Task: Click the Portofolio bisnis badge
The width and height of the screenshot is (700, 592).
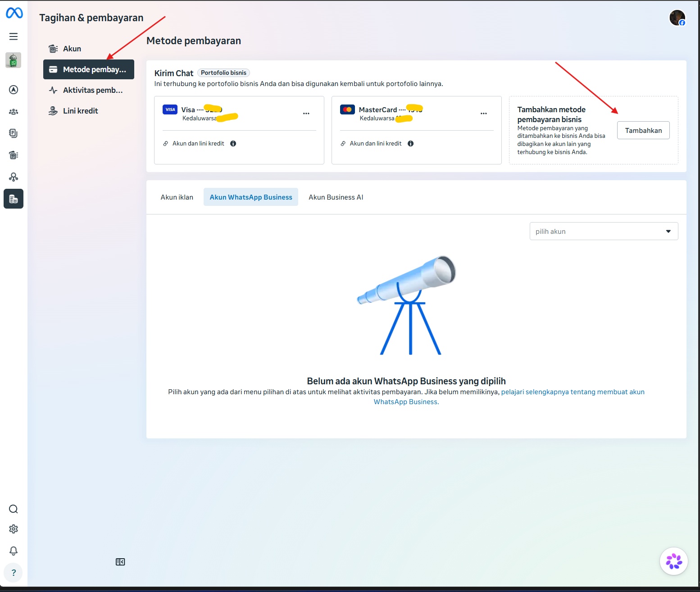Action: (x=223, y=73)
